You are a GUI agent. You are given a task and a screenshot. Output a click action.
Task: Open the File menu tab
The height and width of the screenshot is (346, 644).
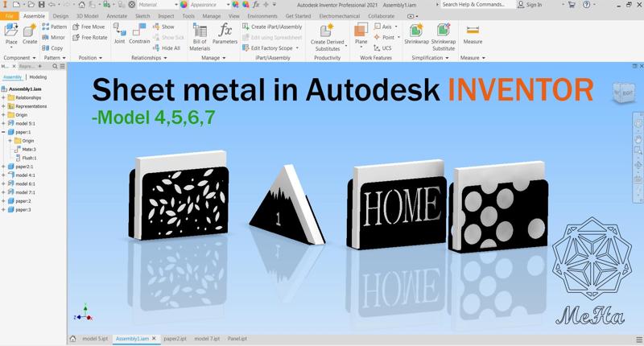pyautogui.click(x=9, y=16)
